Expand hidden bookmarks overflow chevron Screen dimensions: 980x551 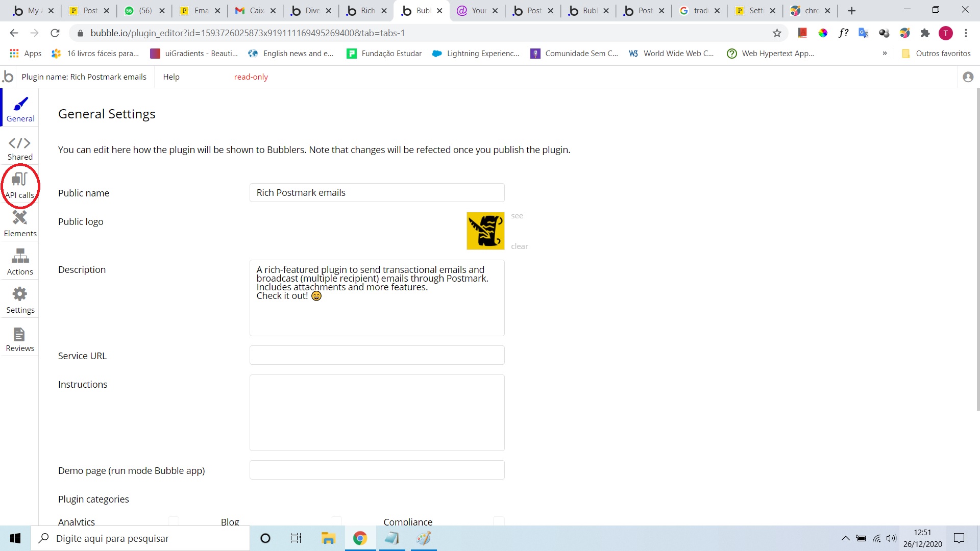tap(885, 54)
